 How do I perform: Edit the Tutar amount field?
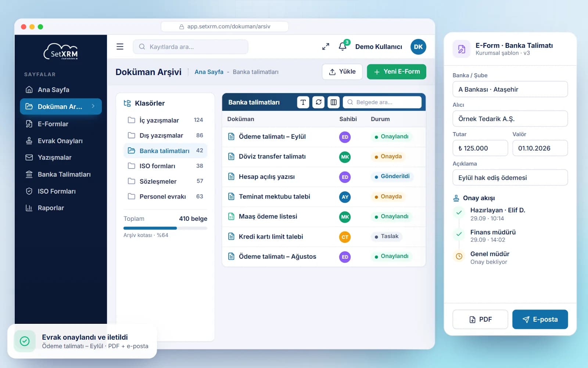pyautogui.click(x=480, y=148)
